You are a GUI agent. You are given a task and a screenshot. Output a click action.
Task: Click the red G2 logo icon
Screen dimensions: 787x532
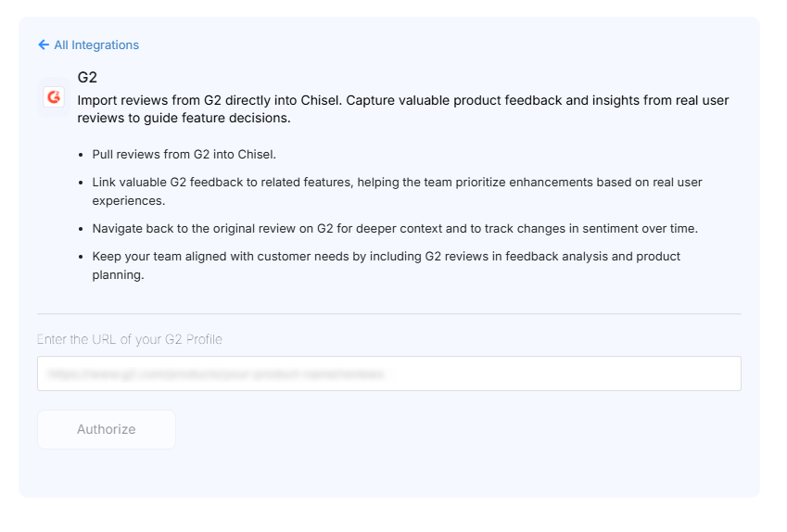pyautogui.click(x=54, y=97)
